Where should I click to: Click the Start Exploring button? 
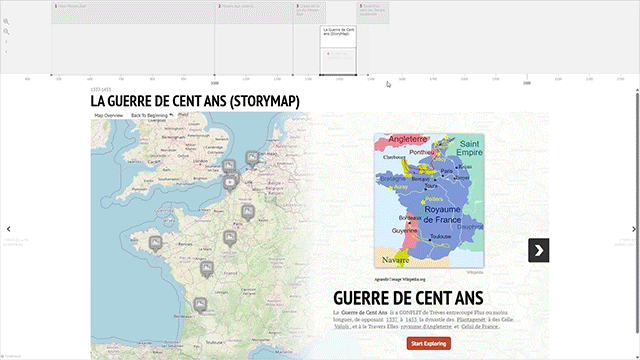[429, 343]
